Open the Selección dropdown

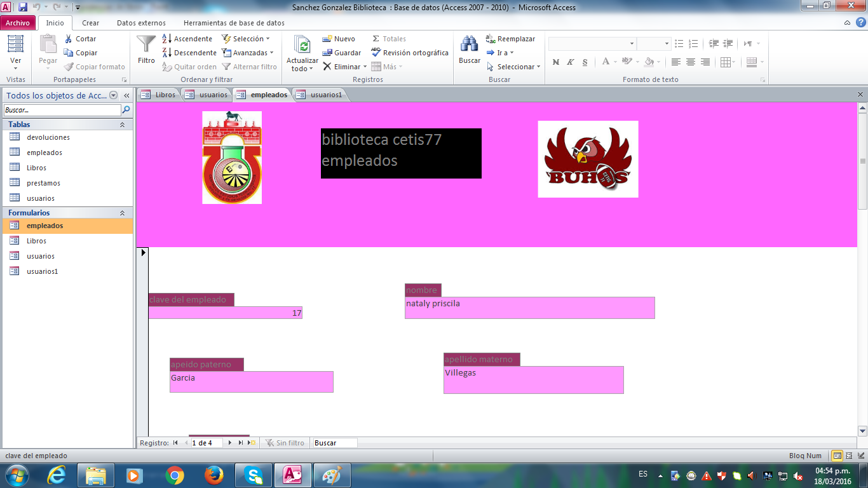coord(247,39)
